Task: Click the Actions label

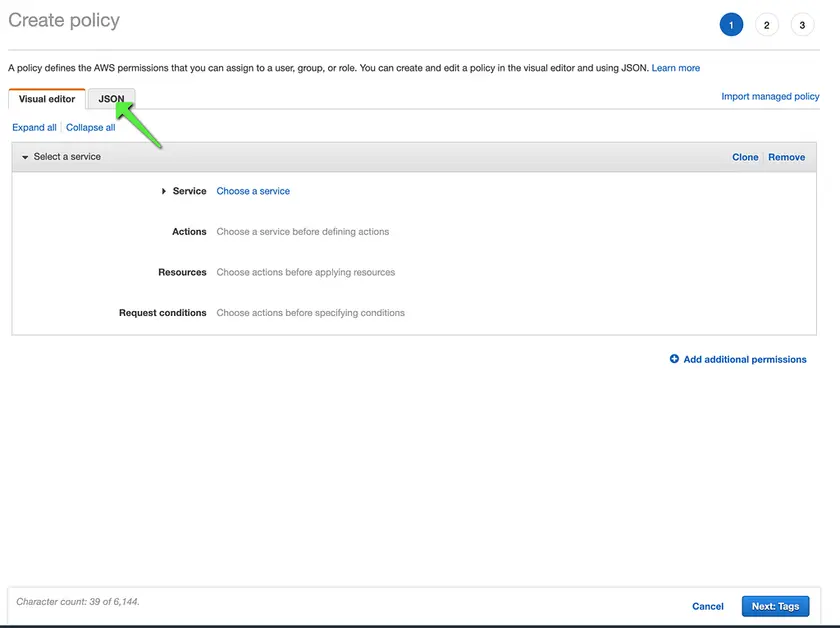Action: coord(189,231)
